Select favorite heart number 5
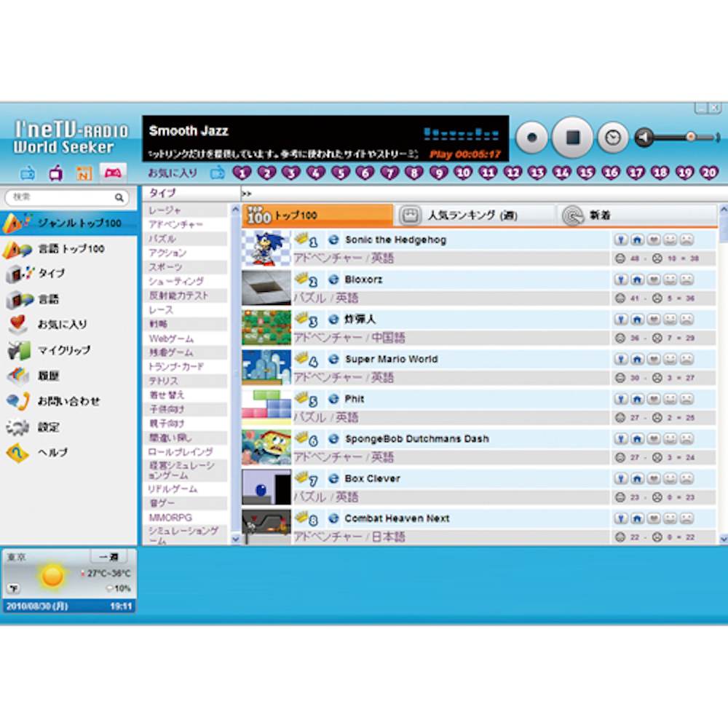 click(x=341, y=173)
